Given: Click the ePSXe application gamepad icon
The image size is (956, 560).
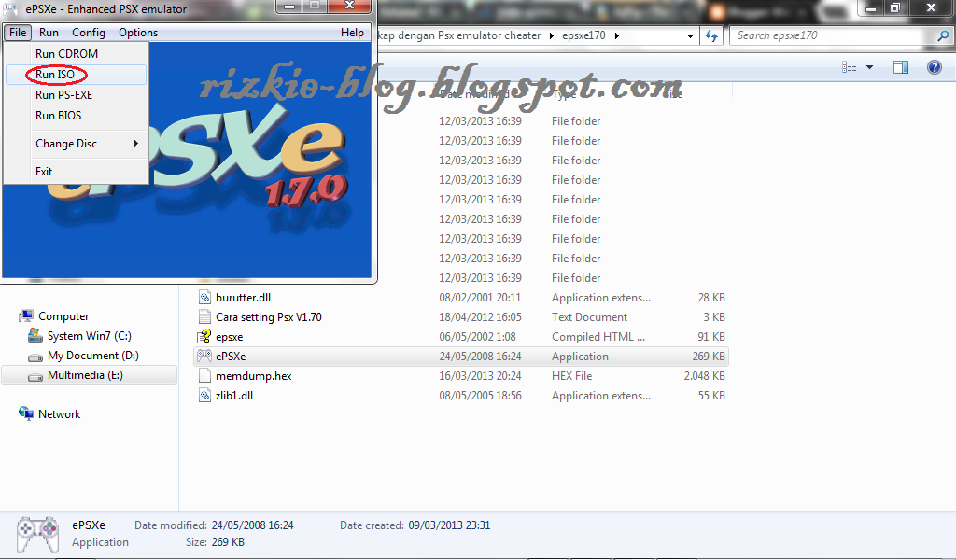Looking at the screenshot, I should click(x=204, y=356).
